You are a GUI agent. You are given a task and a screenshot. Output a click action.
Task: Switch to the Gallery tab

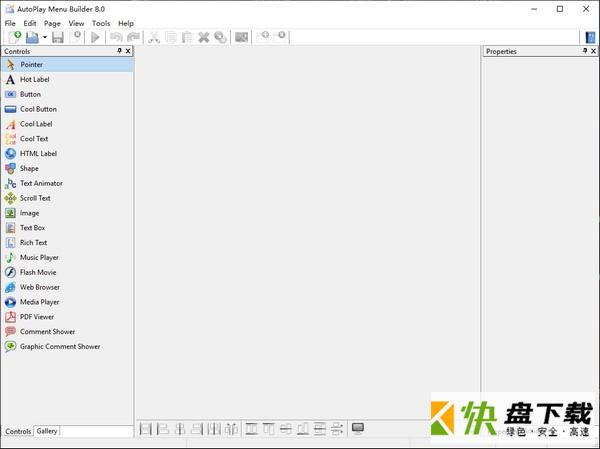click(x=47, y=431)
